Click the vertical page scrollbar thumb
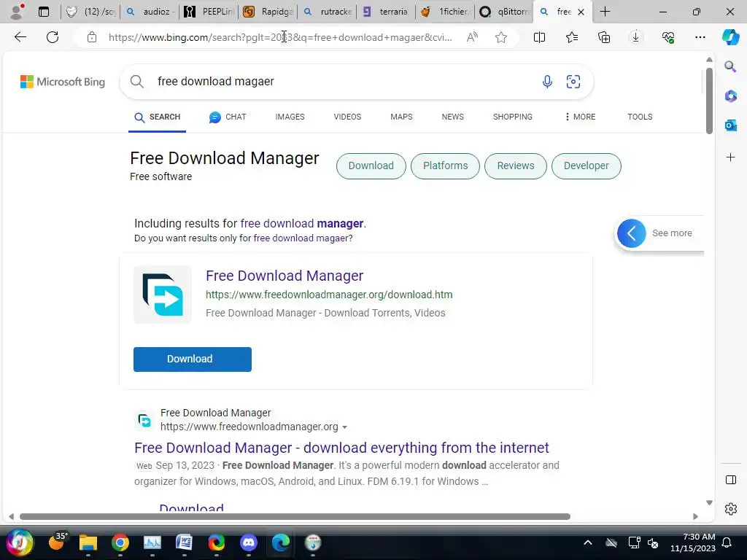747x560 pixels. pos(709,101)
